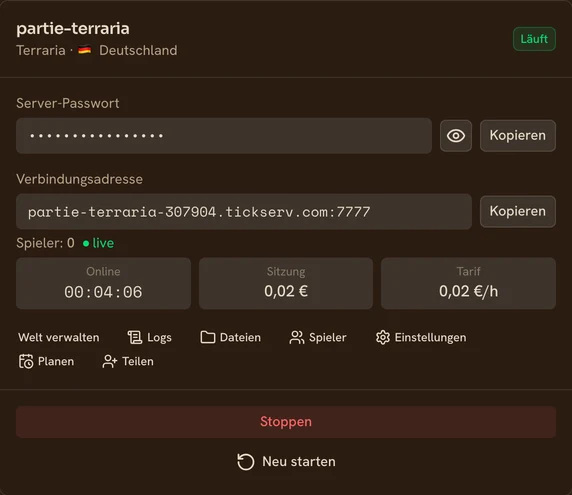Screen dimensions: 572x495
Task: Click the Tarif 0,02 €/h card
Action: (x=468, y=283)
